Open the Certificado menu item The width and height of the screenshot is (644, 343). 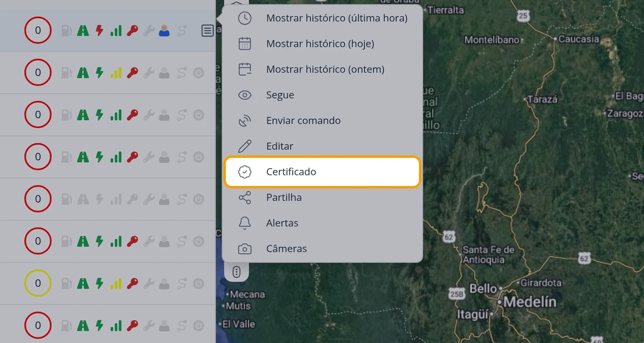point(322,172)
